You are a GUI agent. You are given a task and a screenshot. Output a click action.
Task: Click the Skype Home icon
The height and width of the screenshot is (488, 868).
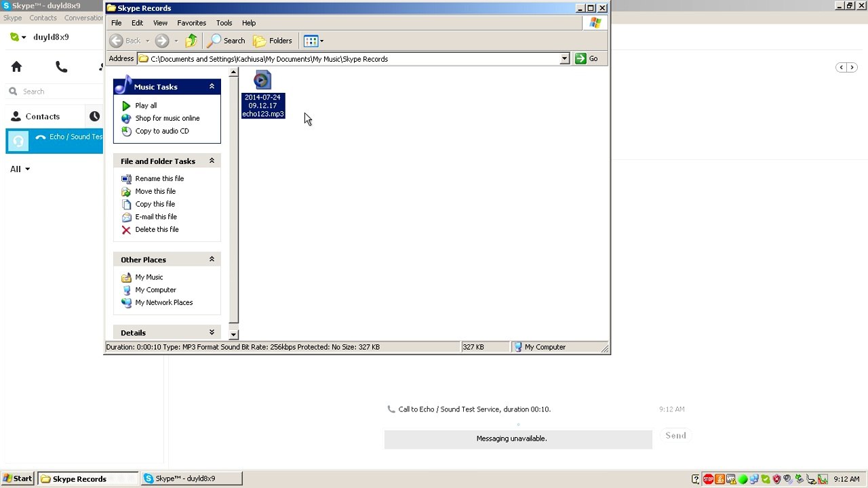pos(16,66)
